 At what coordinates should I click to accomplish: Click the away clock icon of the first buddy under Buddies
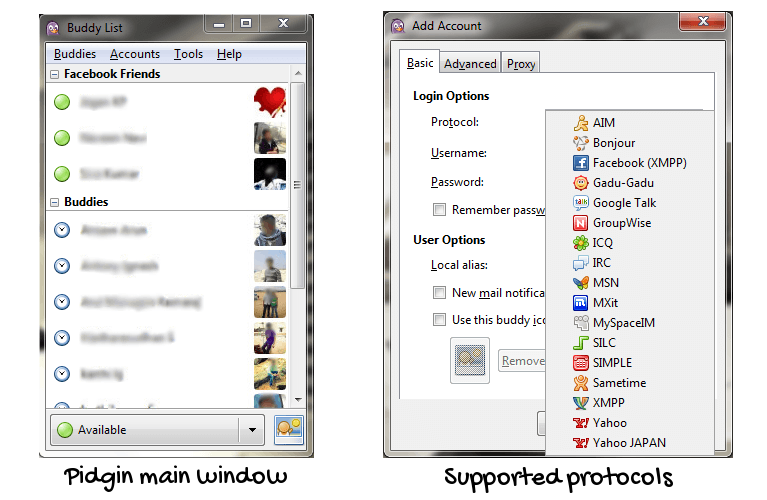[62, 230]
